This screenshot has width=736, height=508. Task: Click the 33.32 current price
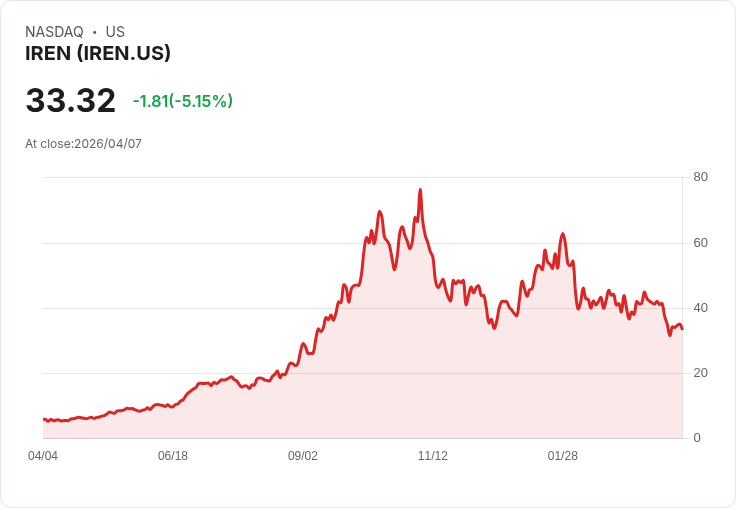(70, 100)
